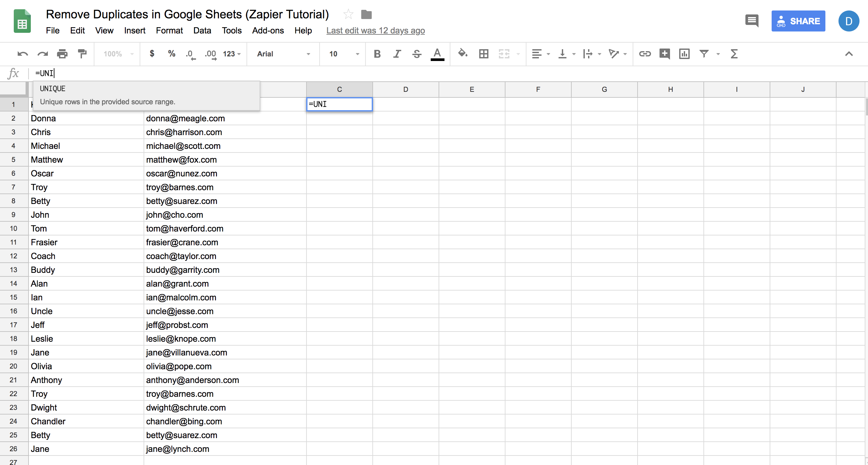
Task: Select column H header
Action: (670, 89)
